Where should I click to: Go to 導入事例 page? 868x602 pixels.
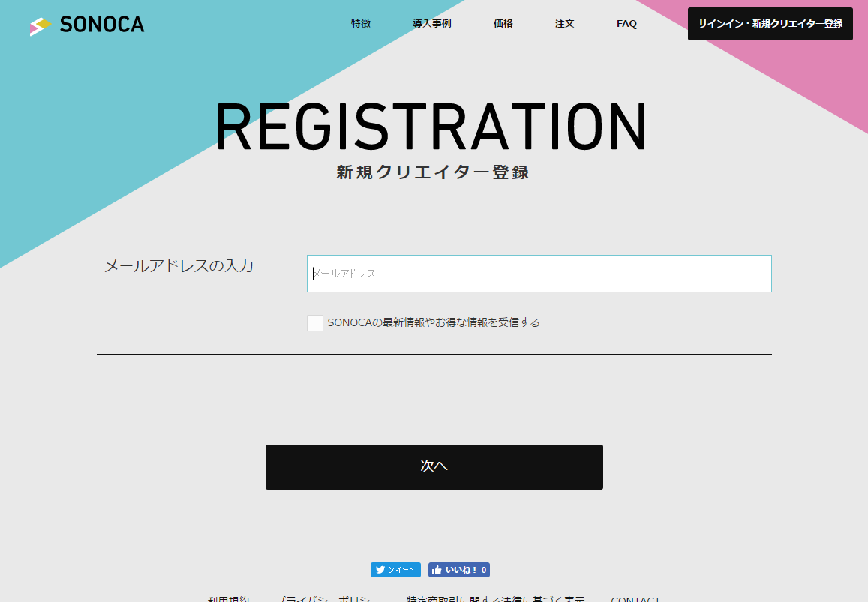(x=432, y=24)
